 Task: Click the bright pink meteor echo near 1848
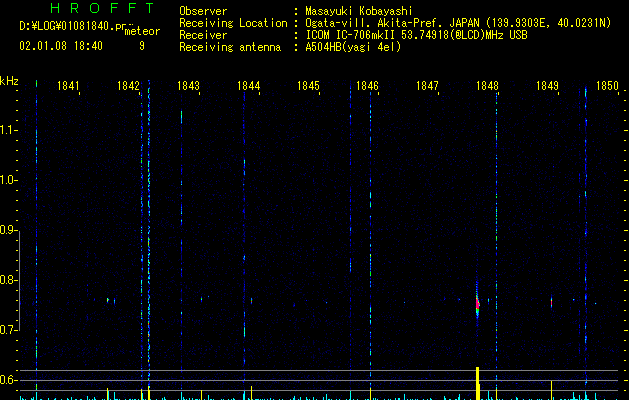click(x=477, y=304)
